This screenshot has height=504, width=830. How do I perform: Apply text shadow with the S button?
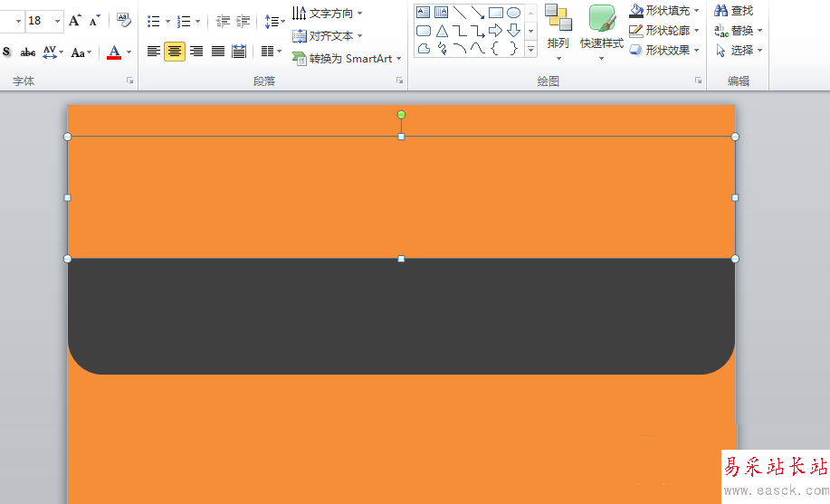point(7,52)
